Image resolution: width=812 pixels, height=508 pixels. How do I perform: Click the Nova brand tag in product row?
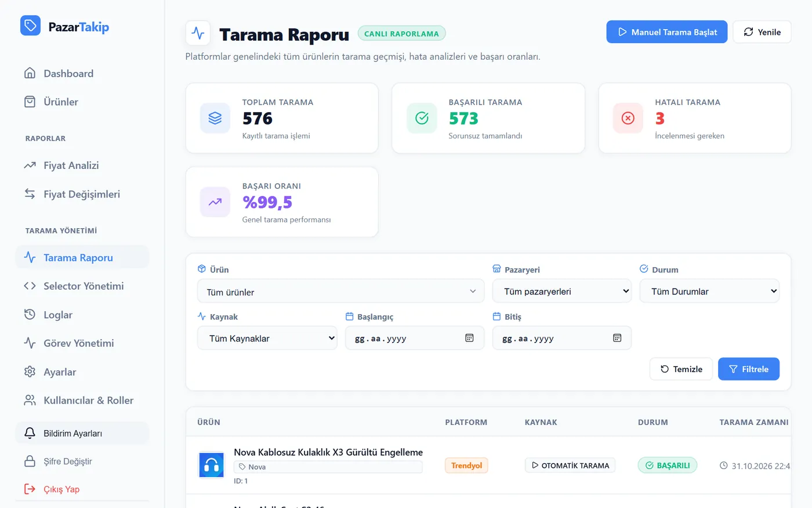pos(328,467)
